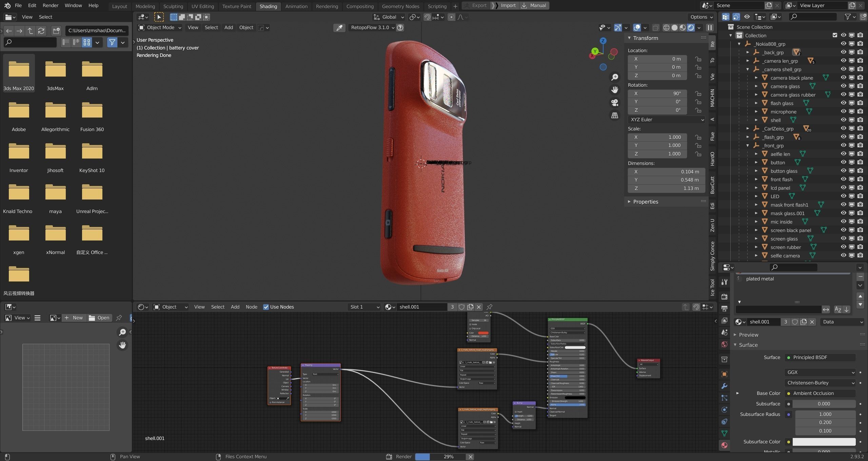Open Christensen-Burley subsurface method dropdown
This screenshot has width=868, height=461.
pos(820,383)
